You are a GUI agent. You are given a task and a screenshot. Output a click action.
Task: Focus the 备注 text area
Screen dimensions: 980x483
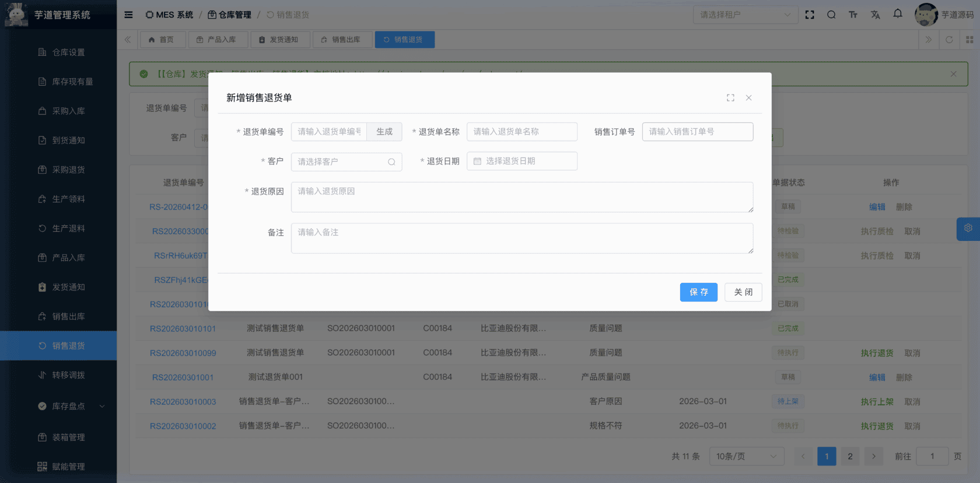pos(522,238)
